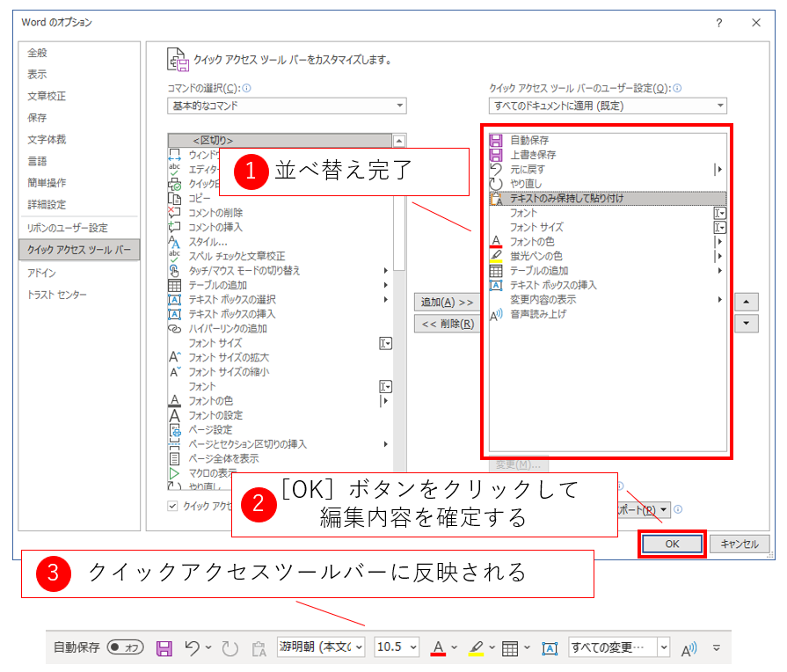
Task: Click the OK button to confirm changes
Action: click(x=672, y=544)
